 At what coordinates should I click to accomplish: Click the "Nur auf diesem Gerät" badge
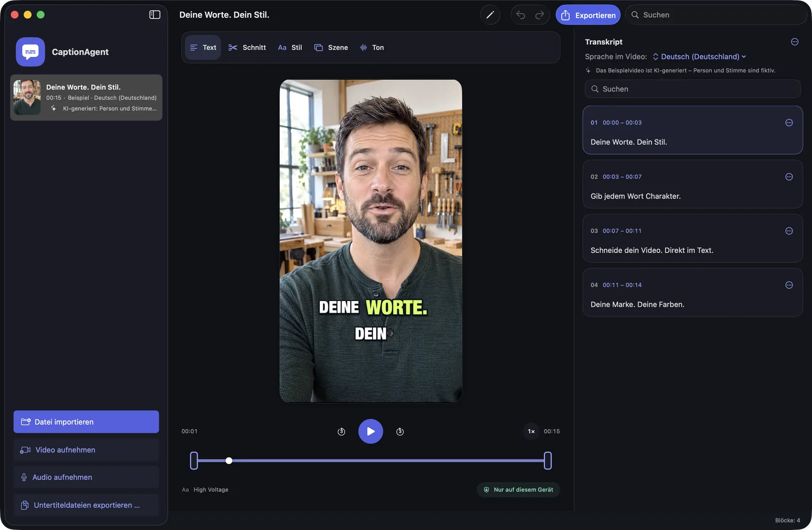[518, 489]
